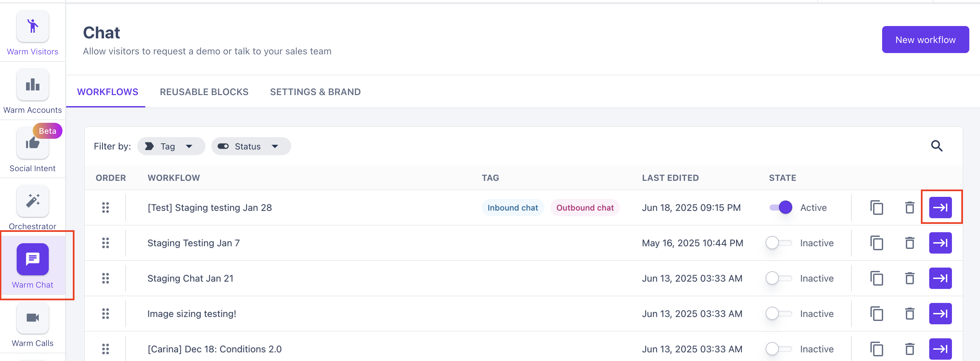The width and height of the screenshot is (980, 361).
Task: Click the Inbound chat tag
Action: pyautogui.click(x=512, y=208)
